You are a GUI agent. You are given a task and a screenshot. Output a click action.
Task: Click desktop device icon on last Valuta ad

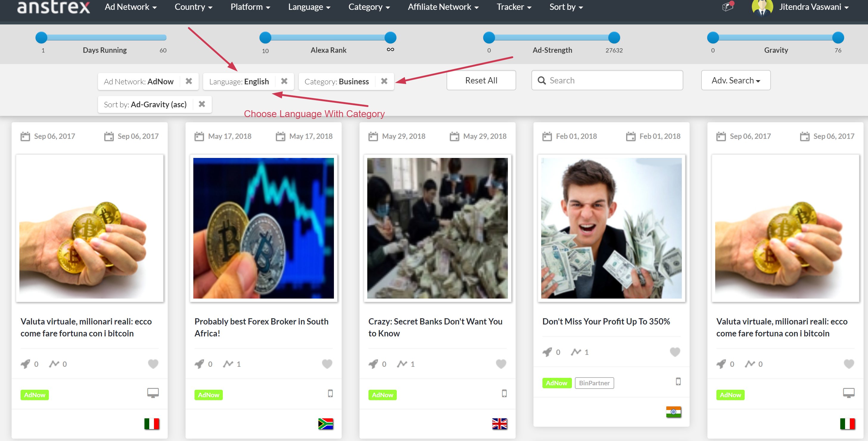tap(848, 393)
